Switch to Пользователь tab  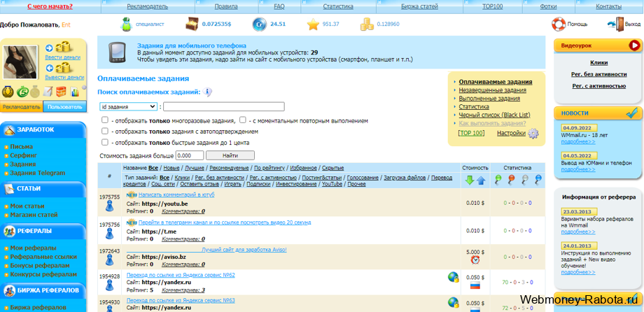(x=64, y=107)
